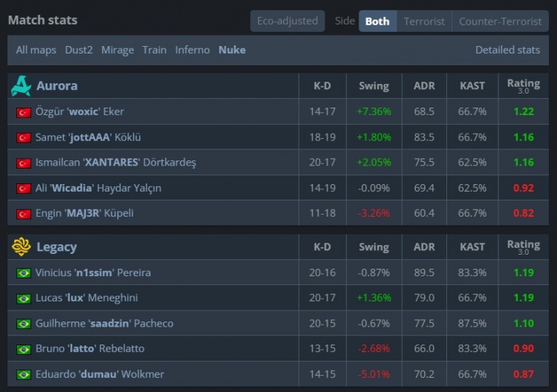Click the Brazilian flag beside n1ssim
The height and width of the screenshot is (392, 557).
pyautogui.click(x=23, y=273)
